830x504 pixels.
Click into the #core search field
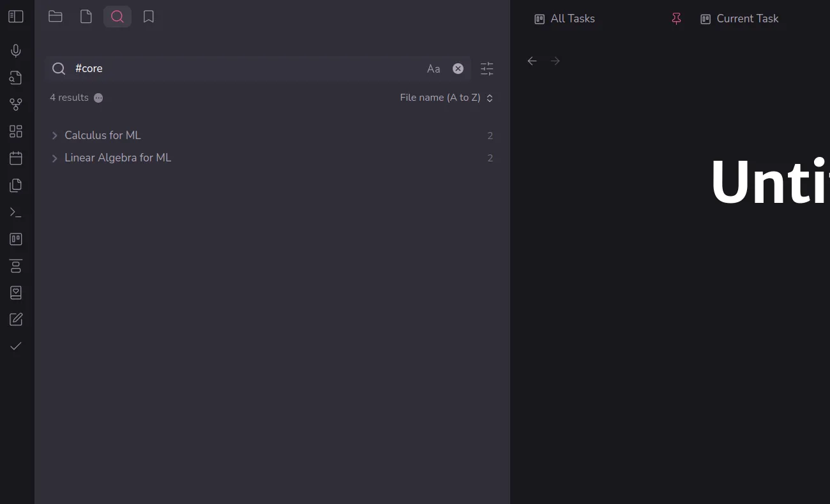(x=243, y=69)
